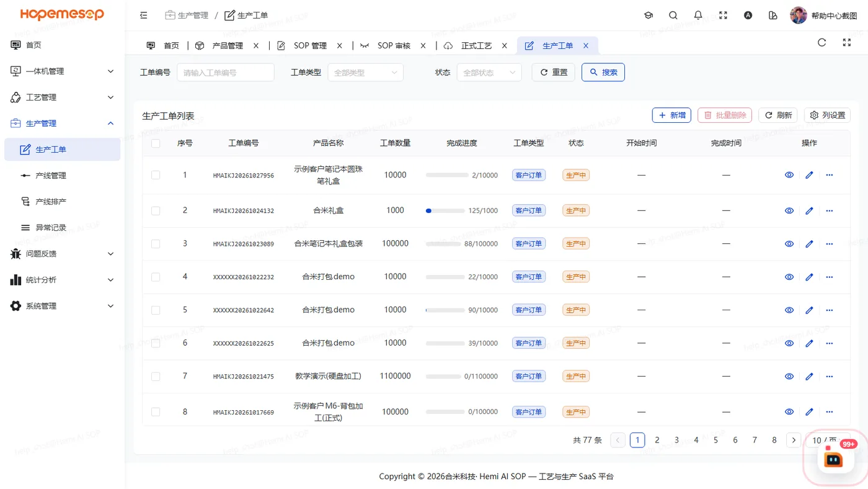Switch to the SOP 审核 tab
This screenshot has height=489, width=868.
pyautogui.click(x=394, y=46)
